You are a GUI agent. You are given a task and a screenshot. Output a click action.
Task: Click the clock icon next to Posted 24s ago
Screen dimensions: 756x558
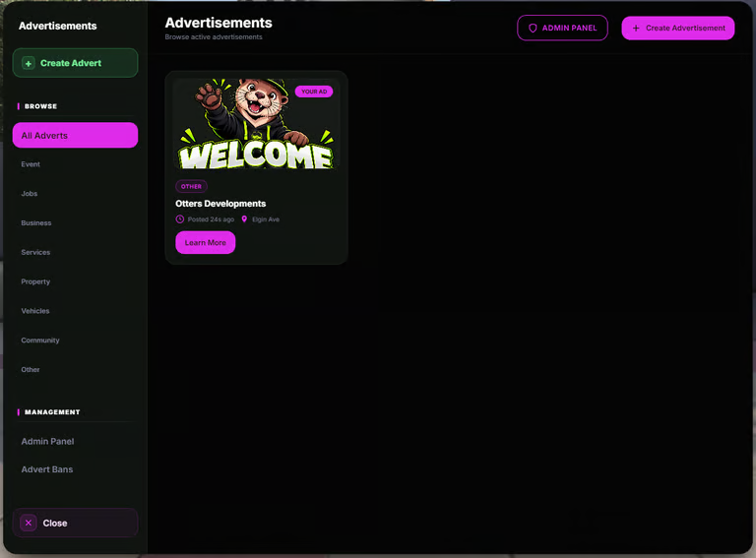pyautogui.click(x=180, y=219)
